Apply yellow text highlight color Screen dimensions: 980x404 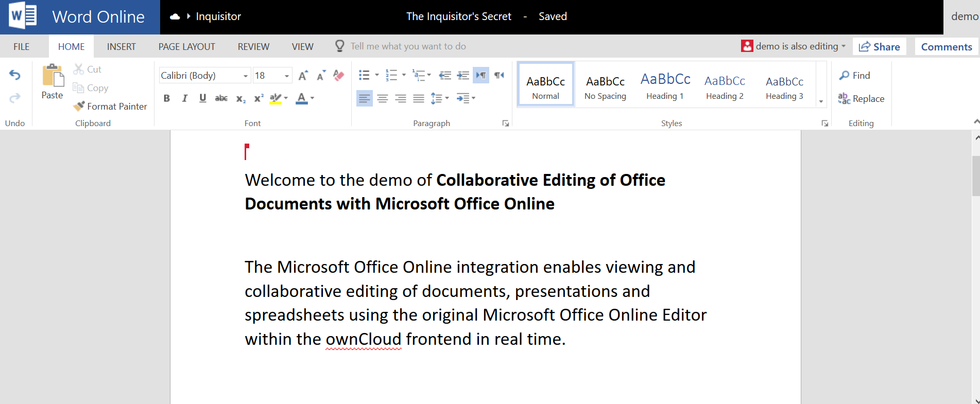pyautogui.click(x=276, y=98)
